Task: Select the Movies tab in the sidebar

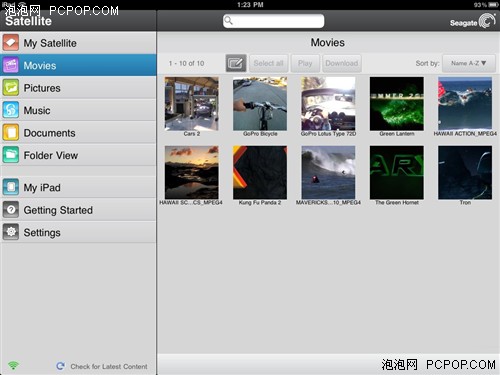Action: pyautogui.click(x=78, y=65)
